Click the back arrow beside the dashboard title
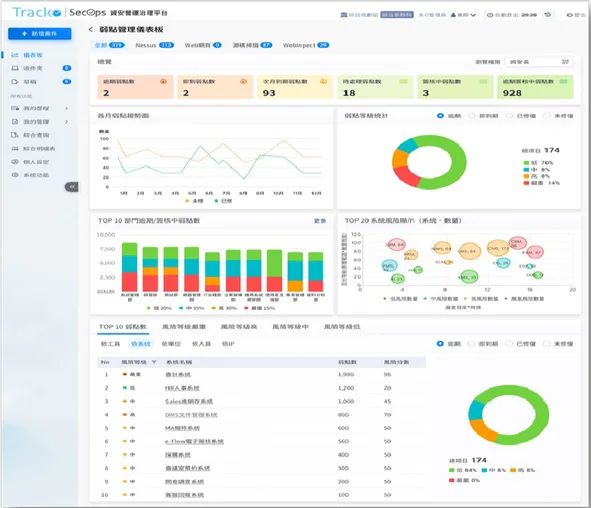Viewport: 591px width, 508px height. (x=90, y=29)
